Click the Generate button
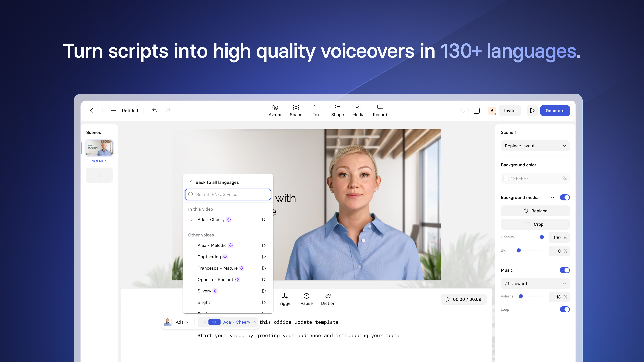 click(555, 110)
